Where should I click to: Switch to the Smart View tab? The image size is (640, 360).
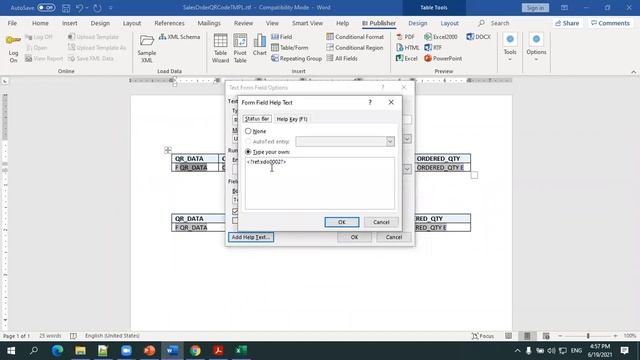tap(307, 23)
